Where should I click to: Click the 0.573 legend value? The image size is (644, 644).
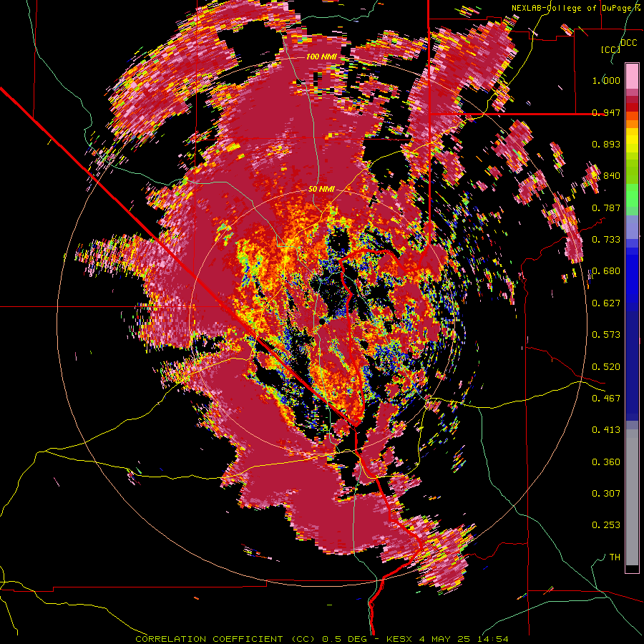coord(606,335)
